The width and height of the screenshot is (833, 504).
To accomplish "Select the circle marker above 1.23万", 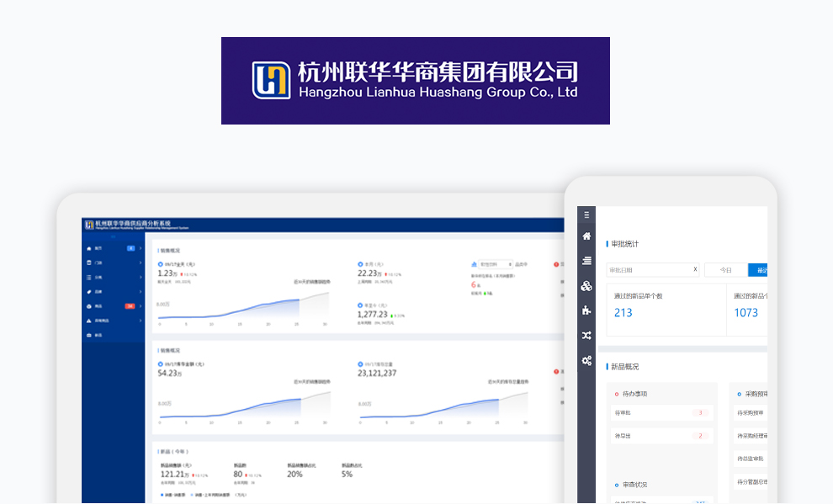I will click(161, 264).
